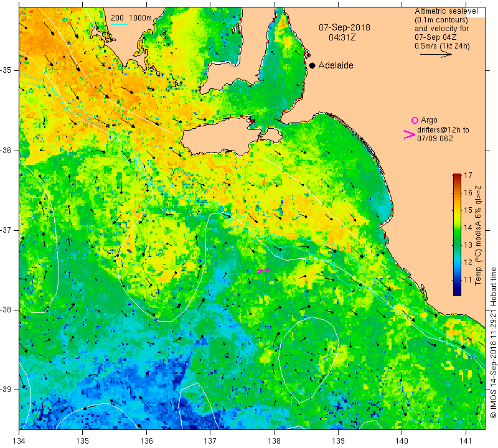Click the 14 label on the temperature scale
Viewport: 498px width, 448px height.
pos(468,227)
